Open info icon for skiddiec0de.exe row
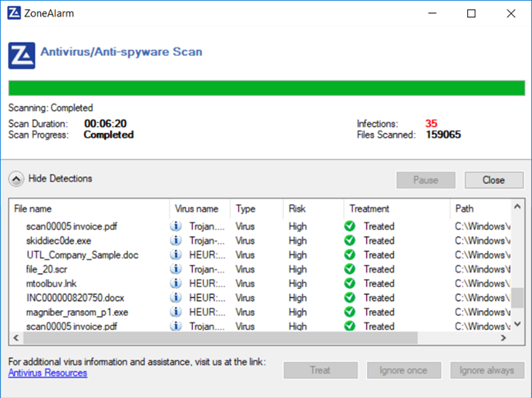This screenshot has height=398, width=532. (x=176, y=240)
